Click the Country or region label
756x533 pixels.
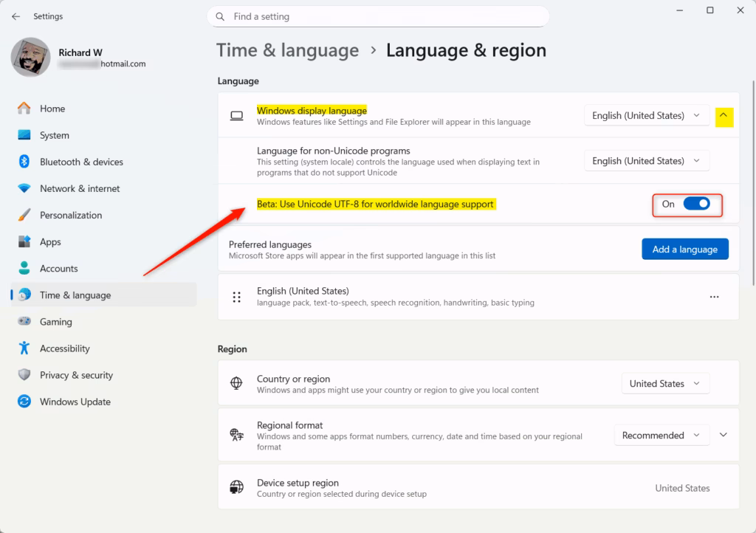tap(293, 379)
